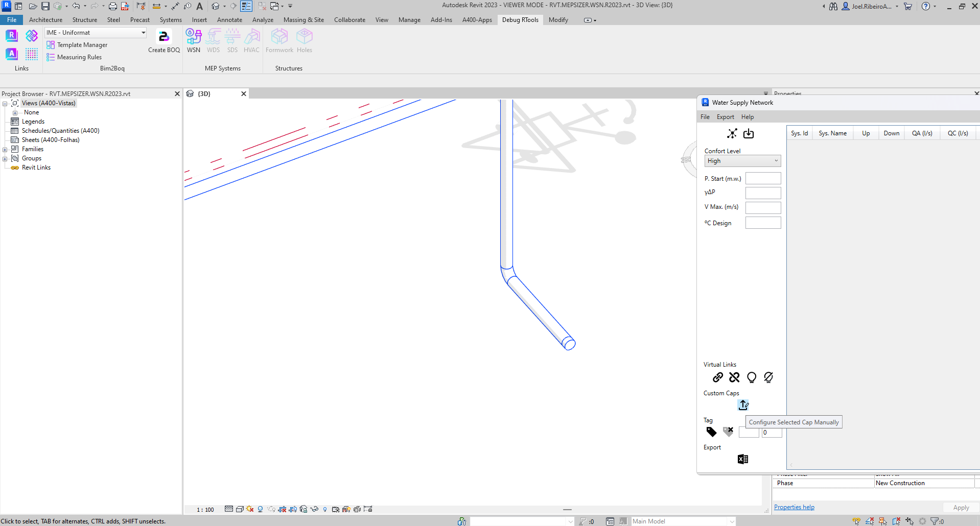The image size is (980, 526).
Task: Open the A400-Apps ribbon tab
Action: [x=477, y=20]
